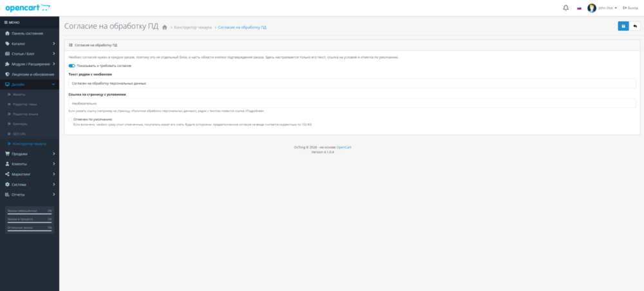
Task: Click the Статьи / Блог icon
Action: tap(7, 54)
